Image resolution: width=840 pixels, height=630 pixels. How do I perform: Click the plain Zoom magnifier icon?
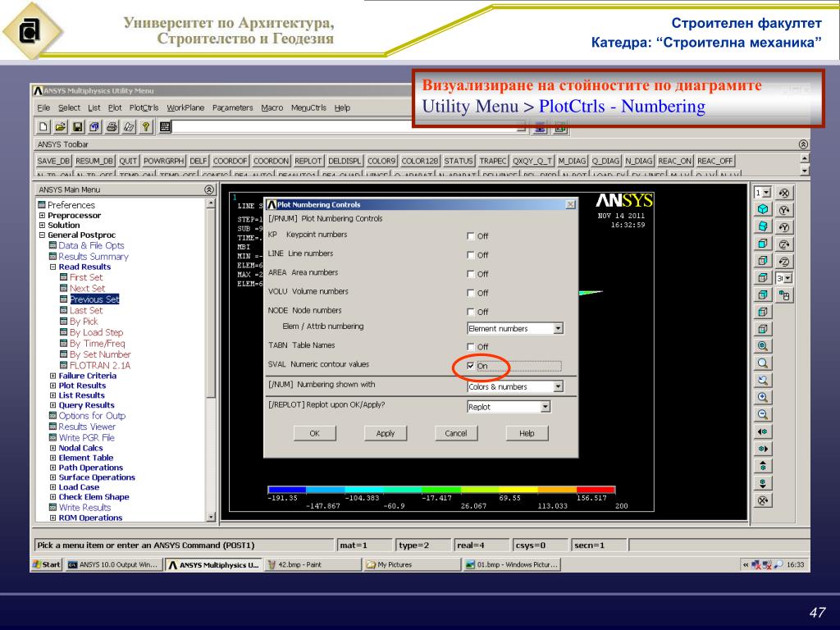tap(763, 363)
